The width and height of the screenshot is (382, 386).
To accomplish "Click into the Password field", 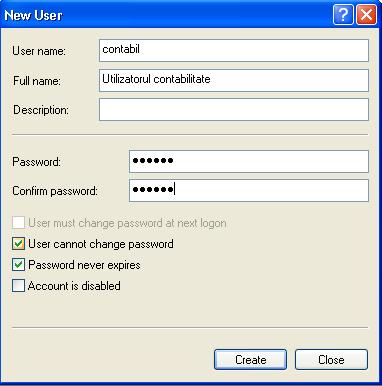I will pos(249,161).
